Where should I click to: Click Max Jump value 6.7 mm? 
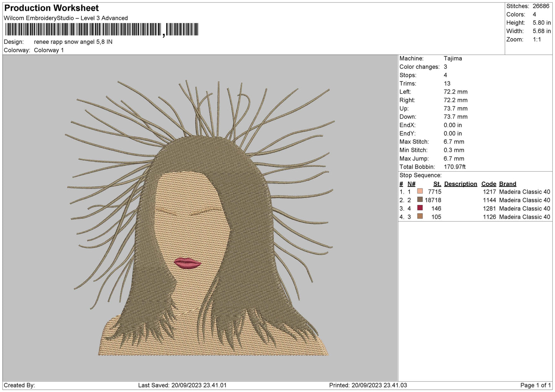coord(454,159)
